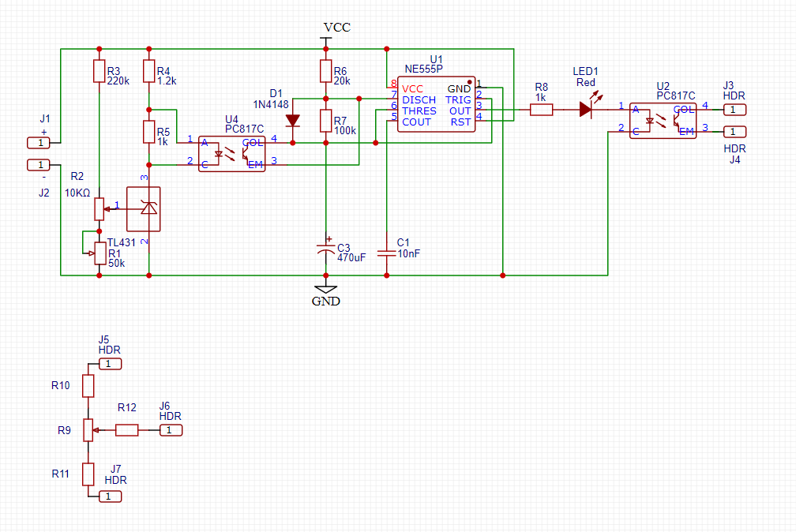The image size is (796, 532).
Task: Select the J1 positive input connector
Action: coord(39,142)
